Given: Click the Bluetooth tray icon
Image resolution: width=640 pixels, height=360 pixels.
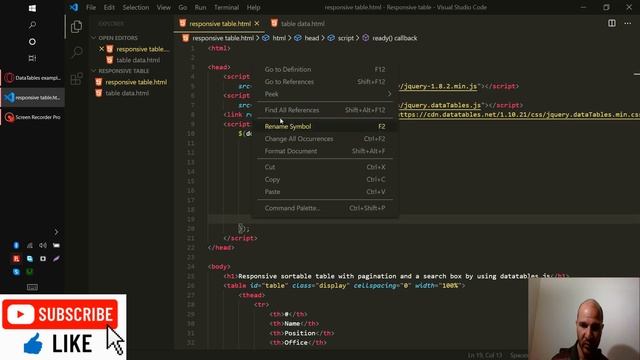Looking at the screenshot, I should tap(16, 245).
